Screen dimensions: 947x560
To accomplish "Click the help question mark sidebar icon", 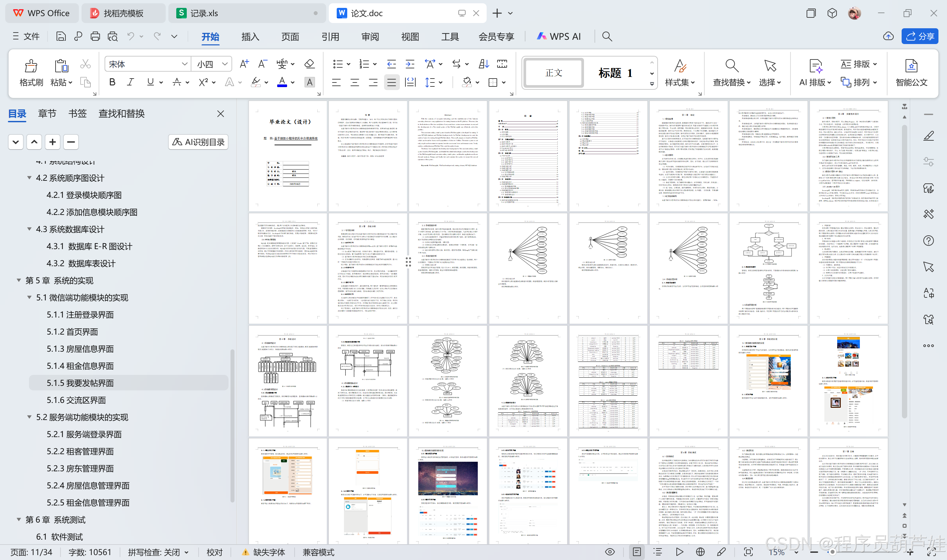I will tap(929, 241).
